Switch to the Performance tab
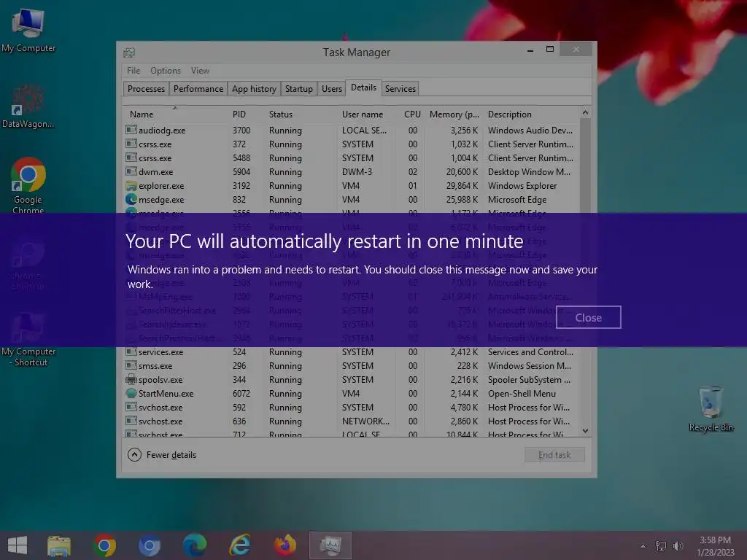 click(198, 89)
